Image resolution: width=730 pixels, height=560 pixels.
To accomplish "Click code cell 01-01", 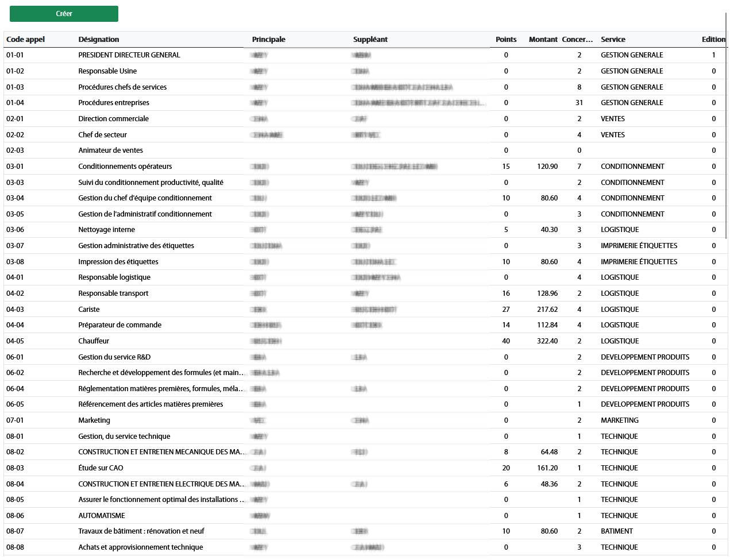I will point(15,55).
